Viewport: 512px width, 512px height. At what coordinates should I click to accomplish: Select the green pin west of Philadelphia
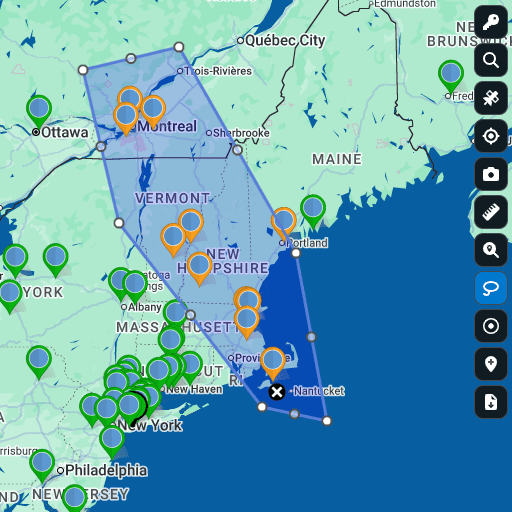coord(42,464)
